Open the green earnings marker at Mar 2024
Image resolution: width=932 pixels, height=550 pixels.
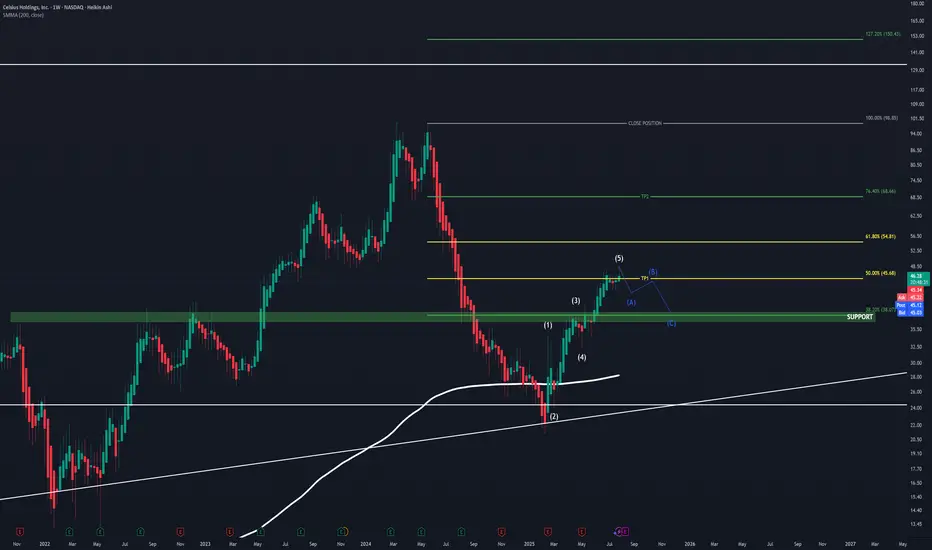391,531
